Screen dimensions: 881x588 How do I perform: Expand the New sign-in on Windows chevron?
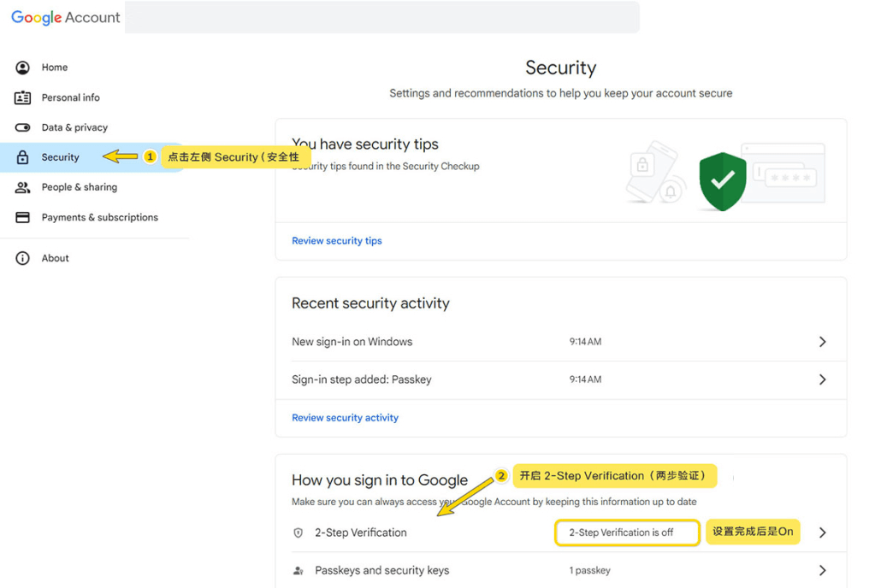pyautogui.click(x=822, y=342)
